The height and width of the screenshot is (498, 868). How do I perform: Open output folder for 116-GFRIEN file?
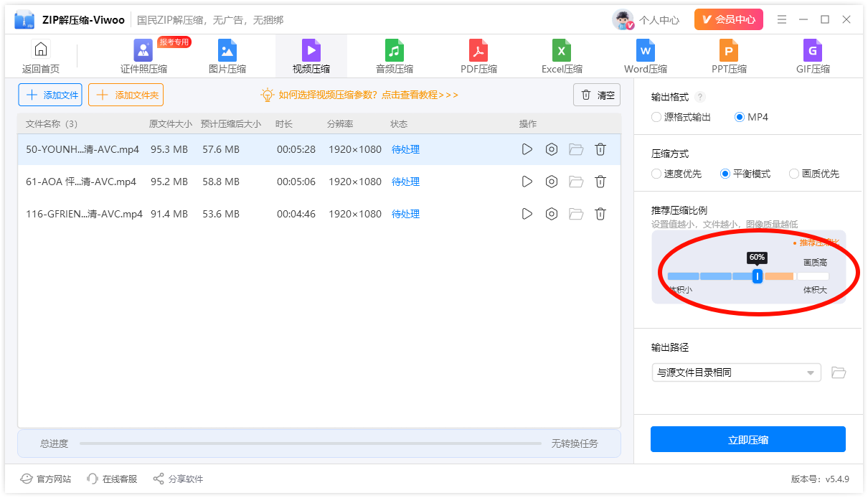pyautogui.click(x=576, y=214)
